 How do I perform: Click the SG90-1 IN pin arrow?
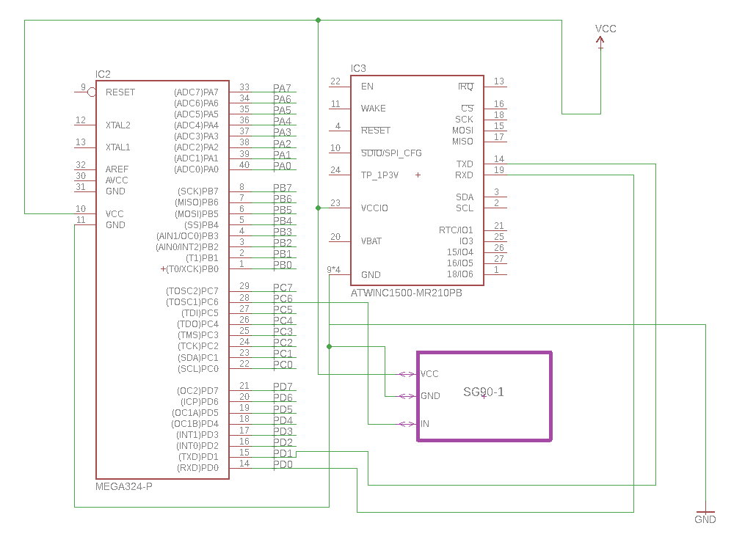pos(406,424)
